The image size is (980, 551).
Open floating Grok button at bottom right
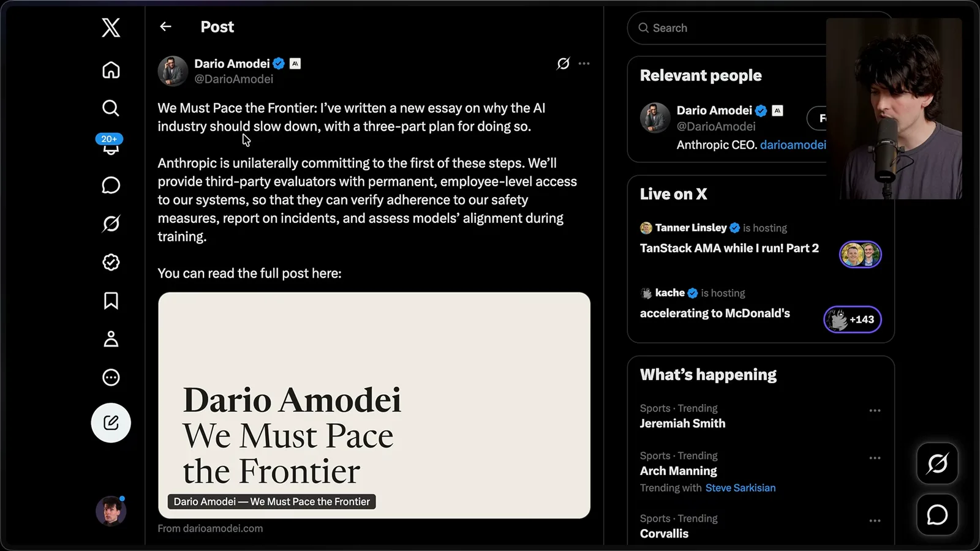click(x=937, y=463)
